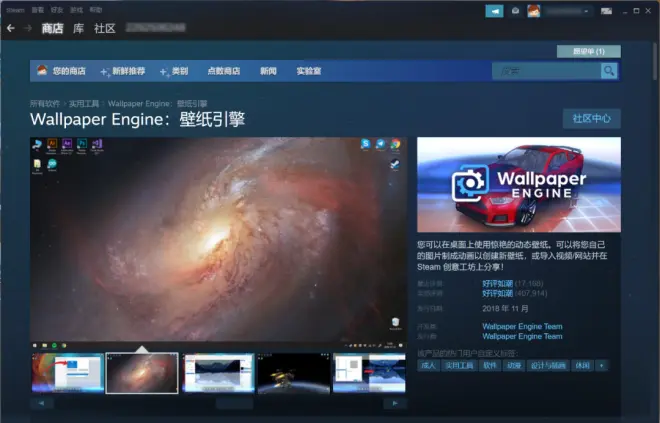
Task: Click the thumbnail strip left arrow
Action: point(42,403)
